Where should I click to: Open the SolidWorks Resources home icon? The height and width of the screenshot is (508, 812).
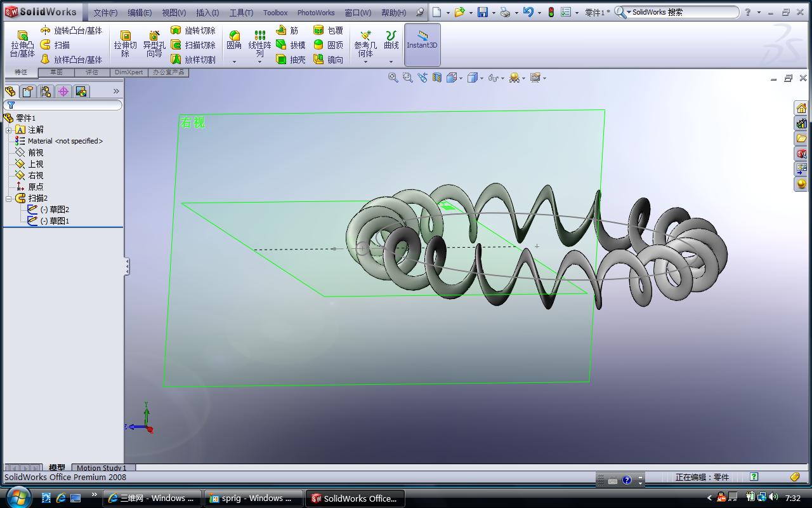pos(802,108)
